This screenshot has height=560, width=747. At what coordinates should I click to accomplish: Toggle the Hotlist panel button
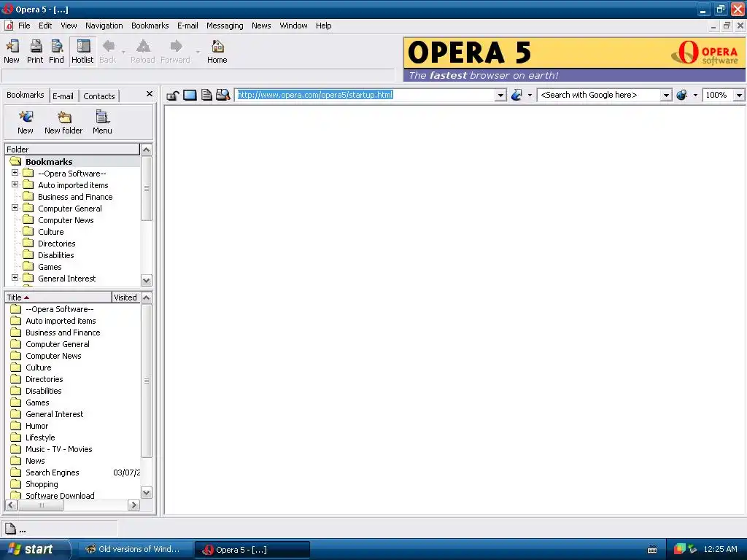[x=83, y=52]
